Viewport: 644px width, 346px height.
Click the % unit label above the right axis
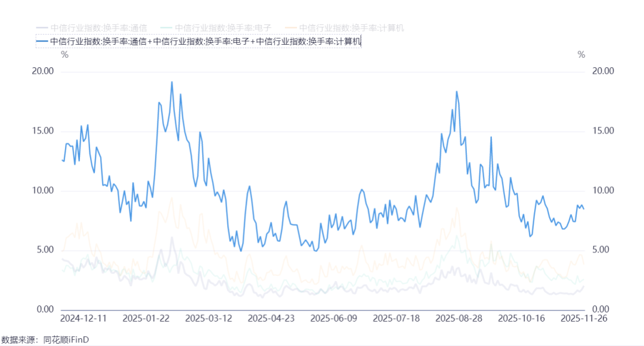click(x=581, y=55)
